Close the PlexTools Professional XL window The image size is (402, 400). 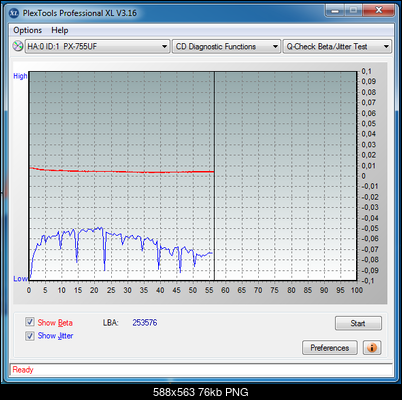(379, 11)
